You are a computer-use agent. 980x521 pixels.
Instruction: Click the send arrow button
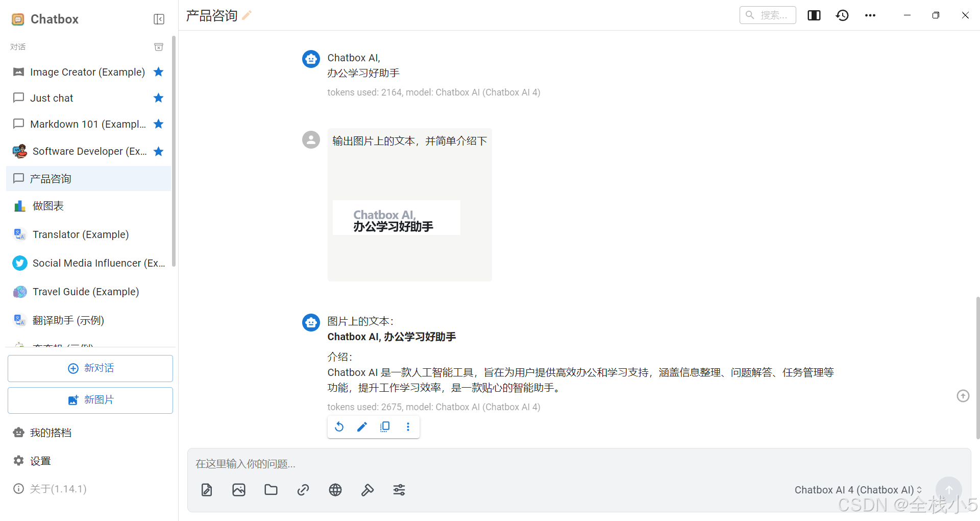tap(949, 490)
